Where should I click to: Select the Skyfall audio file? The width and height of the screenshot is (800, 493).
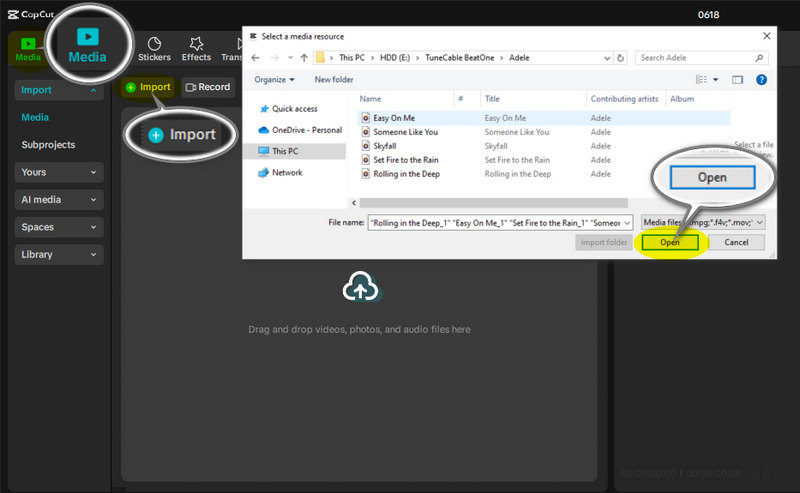point(385,146)
